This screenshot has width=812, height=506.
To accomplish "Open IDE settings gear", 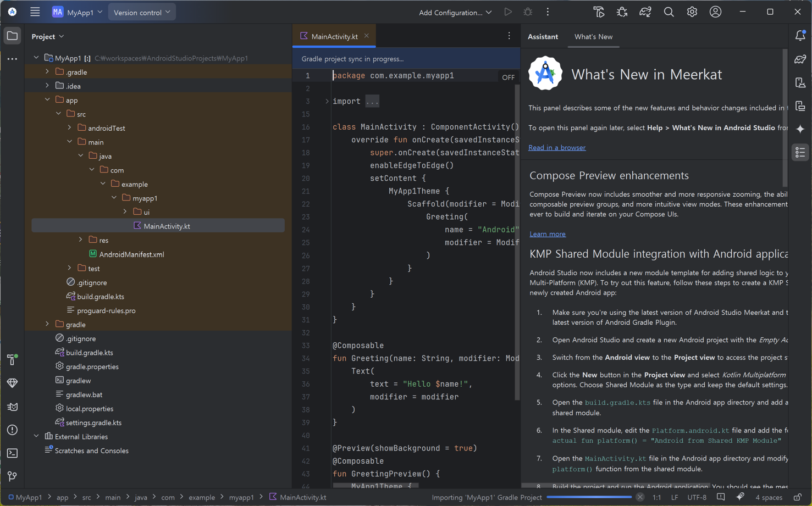I will [692, 12].
